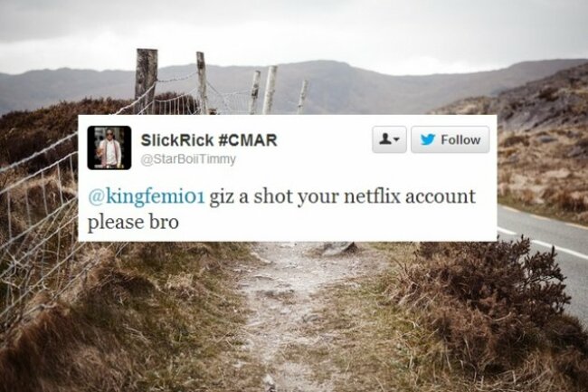Click the word netflix in the tweet
This screenshot has width=588, height=392.
372,196
